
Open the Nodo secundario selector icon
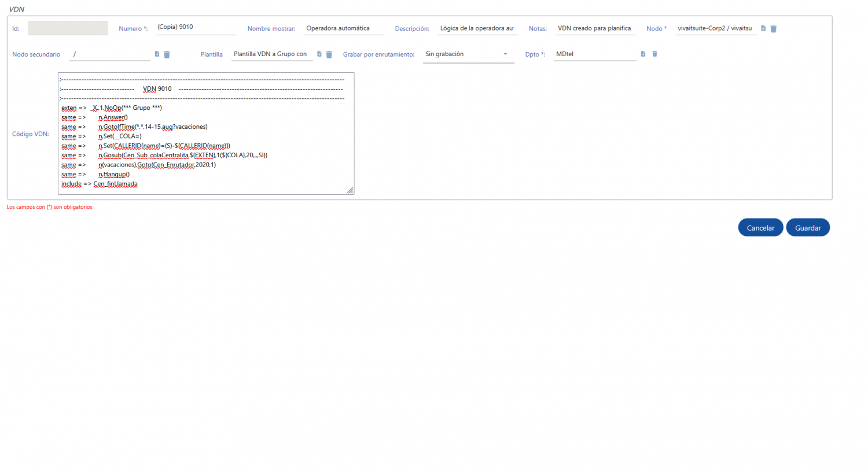156,54
